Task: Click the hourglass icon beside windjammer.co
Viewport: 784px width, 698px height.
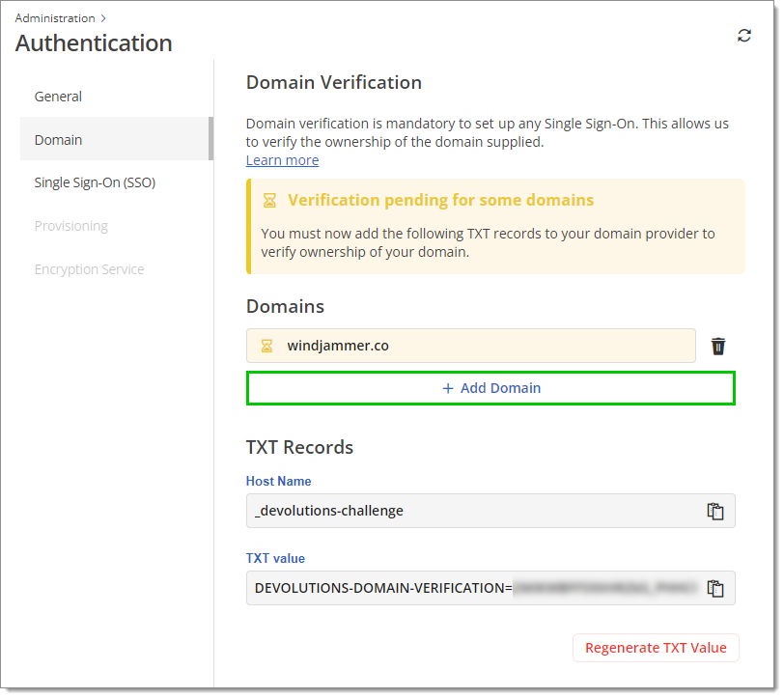Action: coord(268,348)
